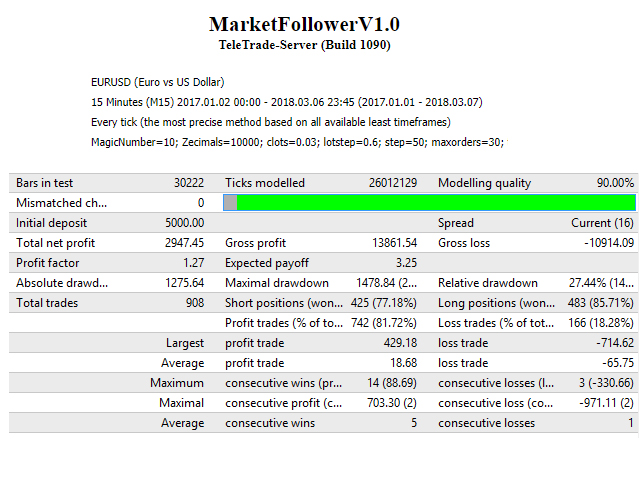640x480 pixels.
Task: Click the Expected payoff label
Action: click(267, 263)
